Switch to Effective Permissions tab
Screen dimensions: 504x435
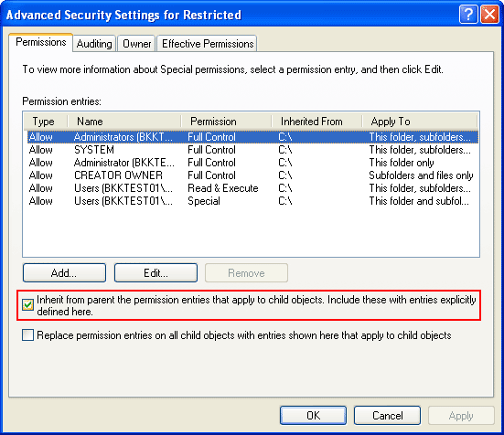tap(208, 44)
